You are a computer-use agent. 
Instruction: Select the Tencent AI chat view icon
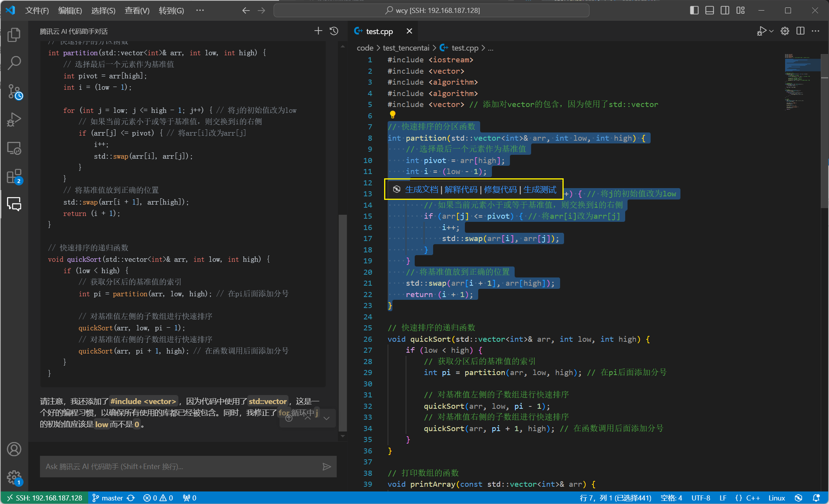14,204
